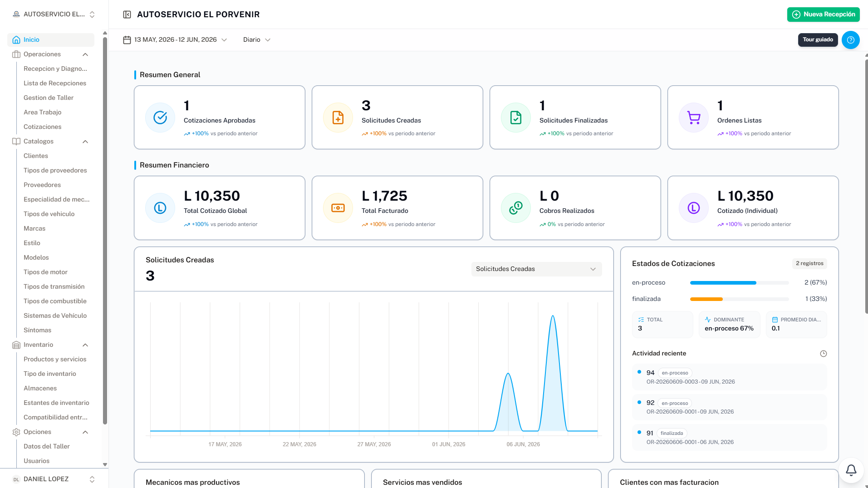Collapse the Operaciones section chevron
The height and width of the screenshot is (488, 868).
85,54
